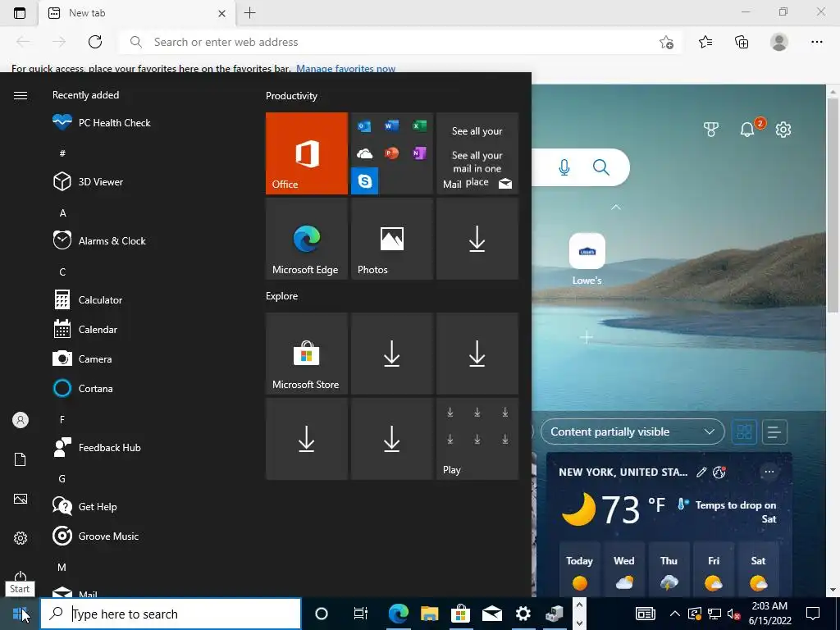Open the notifications bell with badge

pos(748,129)
